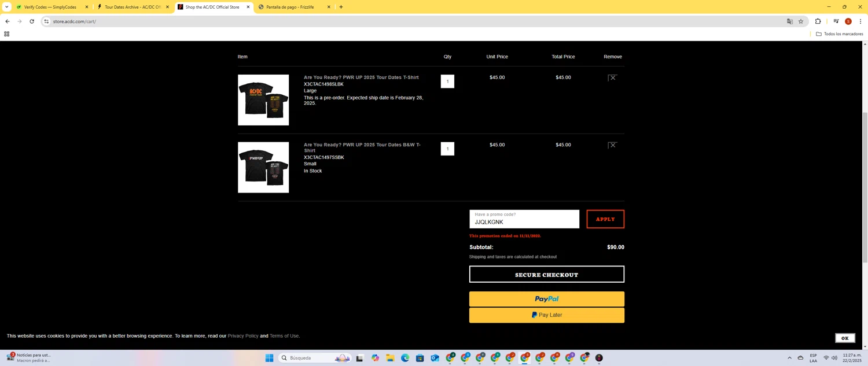Proceed to Secure Checkout
This screenshot has height=366, width=868.
point(547,275)
